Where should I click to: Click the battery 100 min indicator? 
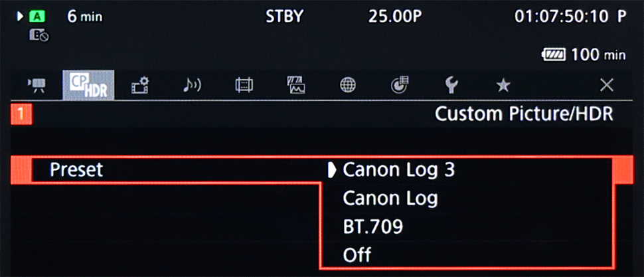pos(584,54)
